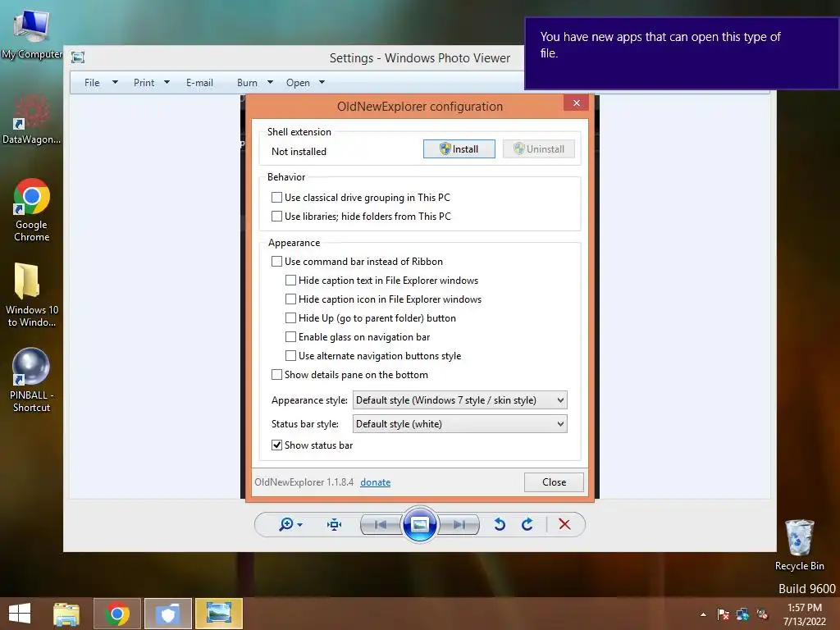
Task: Click Install shell extension button
Action: [x=459, y=149]
